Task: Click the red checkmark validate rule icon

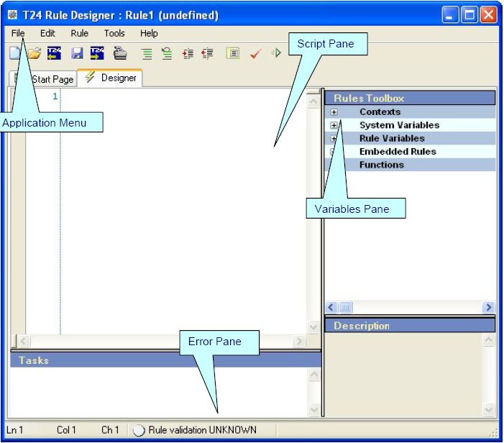Action: point(255,53)
